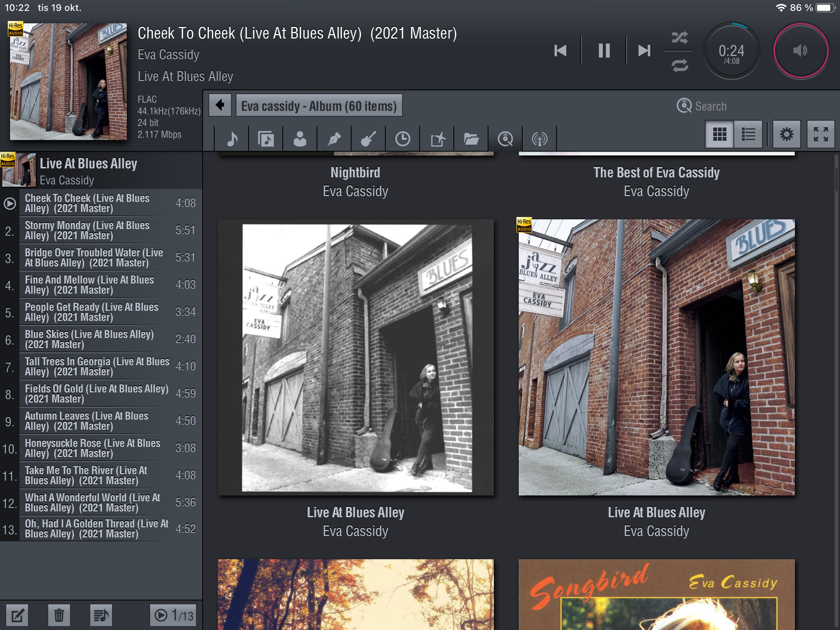Select People Get Ready track
This screenshot has width=840, height=630.
tap(101, 312)
